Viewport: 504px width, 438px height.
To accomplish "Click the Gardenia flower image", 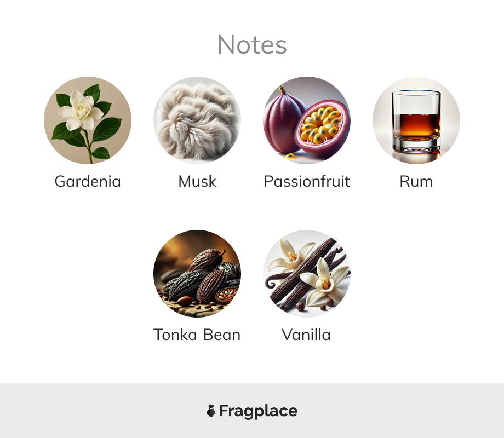I will click(x=88, y=120).
